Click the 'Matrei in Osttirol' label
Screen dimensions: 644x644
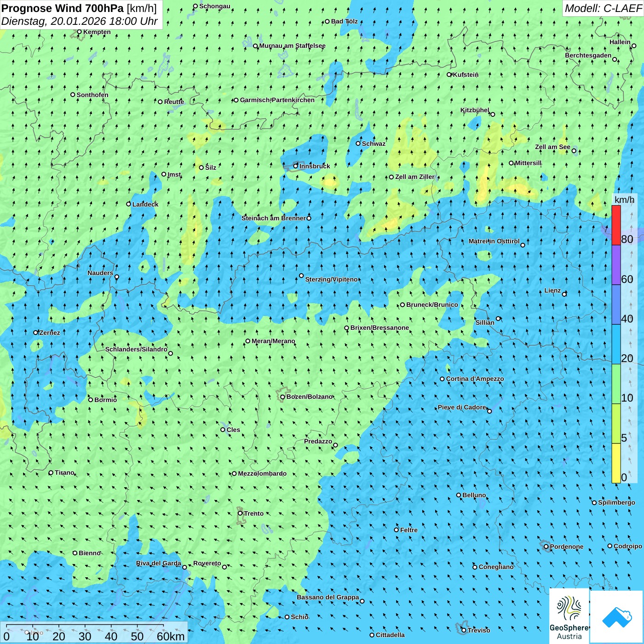coord(494,241)
